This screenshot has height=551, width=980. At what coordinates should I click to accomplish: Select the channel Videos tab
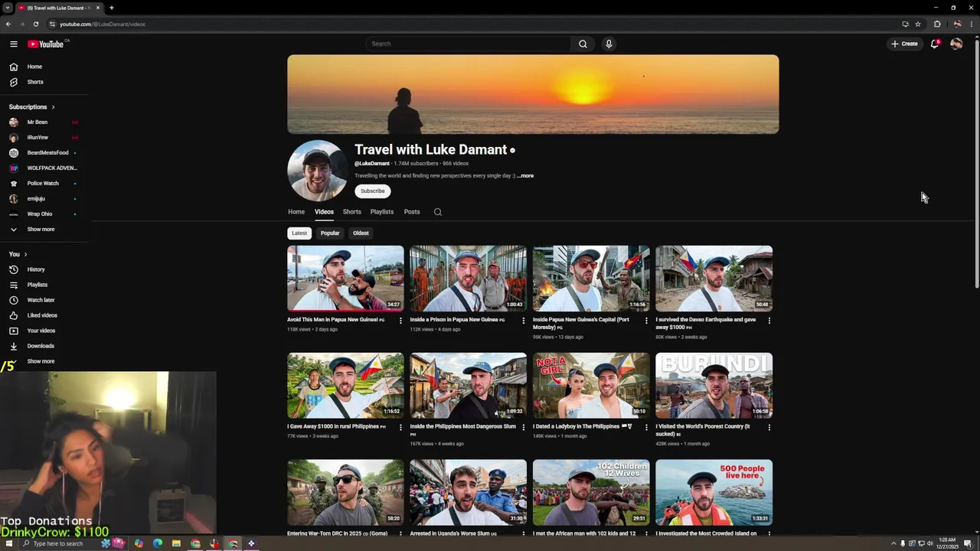(x=324, y=212)
